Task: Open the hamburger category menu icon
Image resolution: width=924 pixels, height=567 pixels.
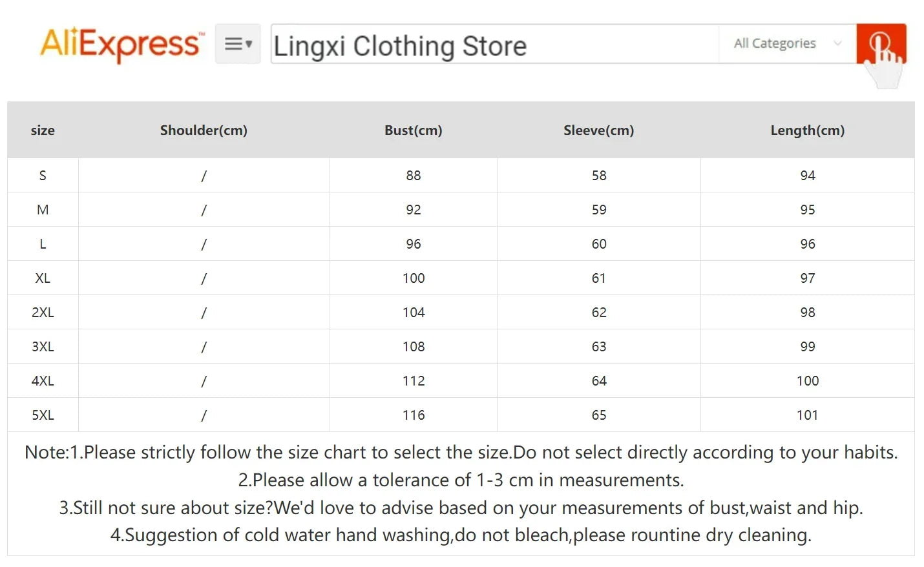Action: [237, 44]
